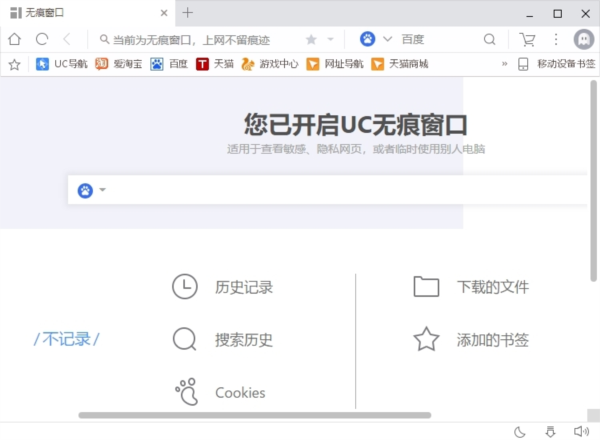Click the 搜索历史 magnifier icon
Screen dimensions: 600x440
point(185,339)
